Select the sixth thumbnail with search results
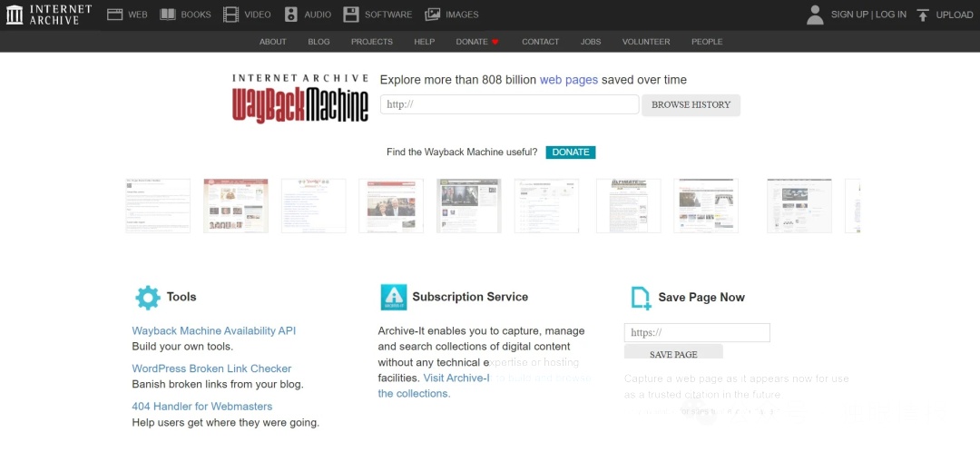The height and width of the screenshot is (452, 980). (546, 206)
